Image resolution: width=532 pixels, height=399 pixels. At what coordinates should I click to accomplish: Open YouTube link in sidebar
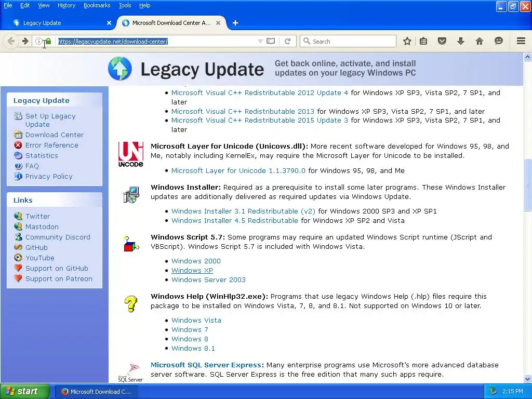pyautogui.click(x=39, y=258)
